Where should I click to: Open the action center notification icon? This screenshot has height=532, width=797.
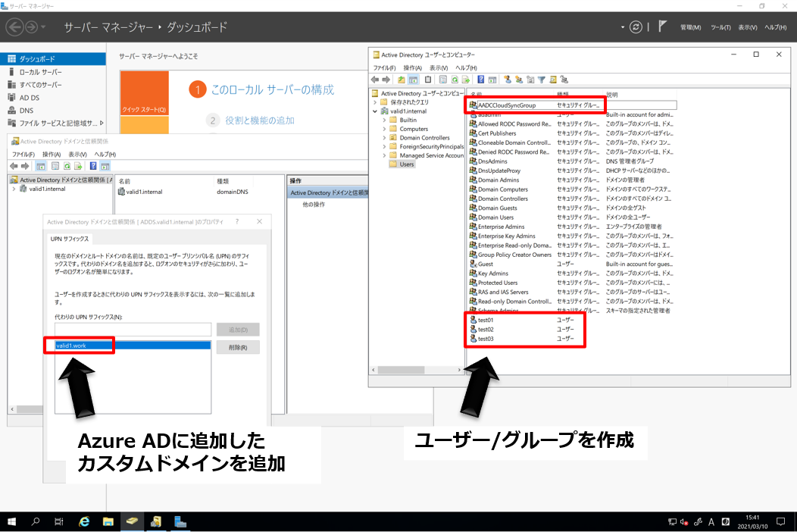[781, 521]
